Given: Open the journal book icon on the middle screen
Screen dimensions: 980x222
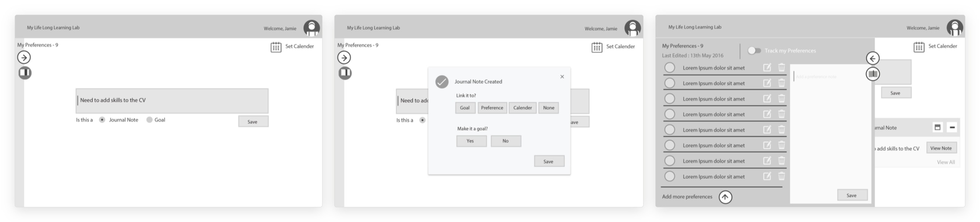Looking at the screenshot, I should (x=345, y=73).
